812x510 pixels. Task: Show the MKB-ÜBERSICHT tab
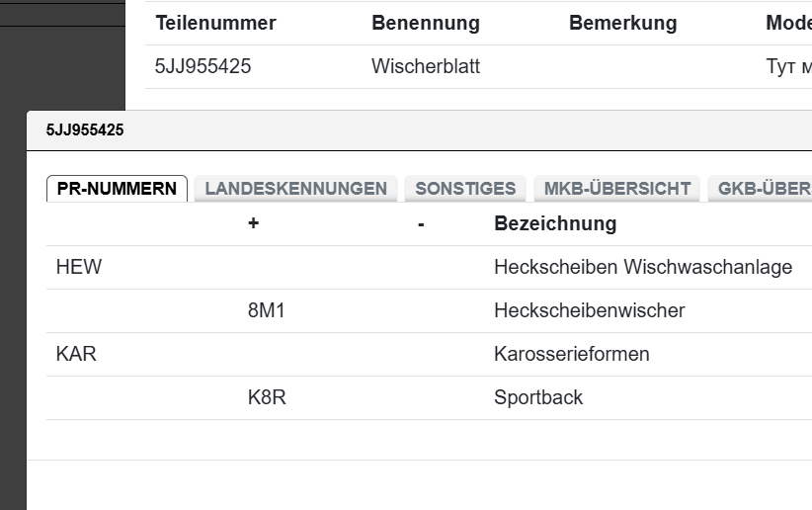(617, 189)
